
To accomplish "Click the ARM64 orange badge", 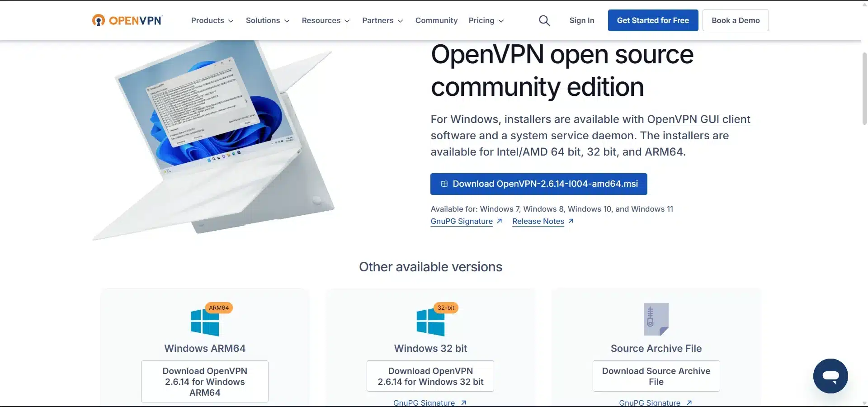I will [219, 308].
